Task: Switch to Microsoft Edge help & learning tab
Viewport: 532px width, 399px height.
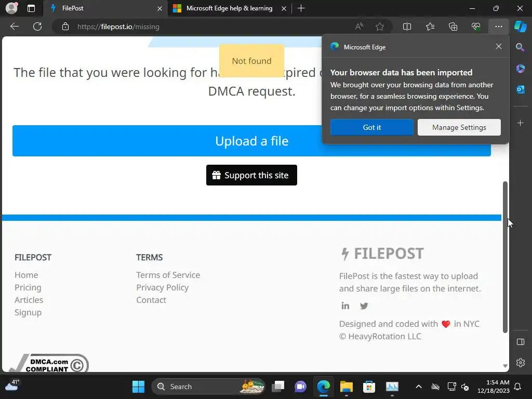Action: coord(229,8)
